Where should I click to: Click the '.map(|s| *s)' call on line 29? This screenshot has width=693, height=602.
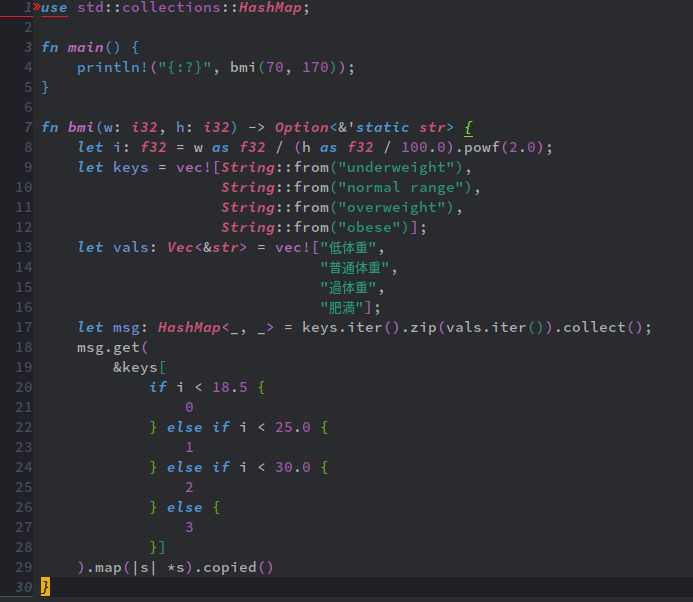pyautogui.click(x=139, y=568)
